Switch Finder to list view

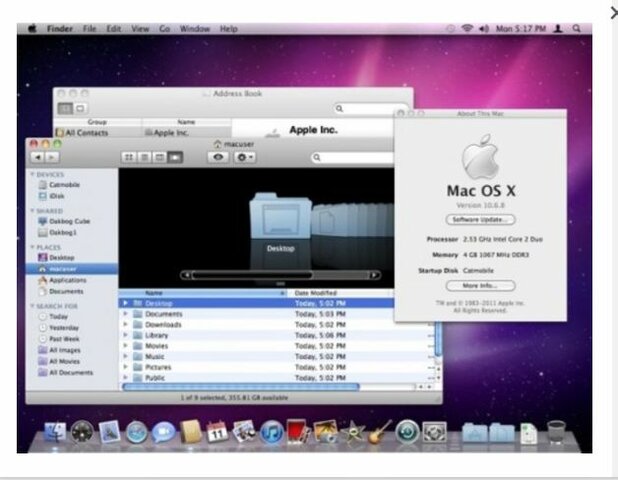tap(144, 157)
